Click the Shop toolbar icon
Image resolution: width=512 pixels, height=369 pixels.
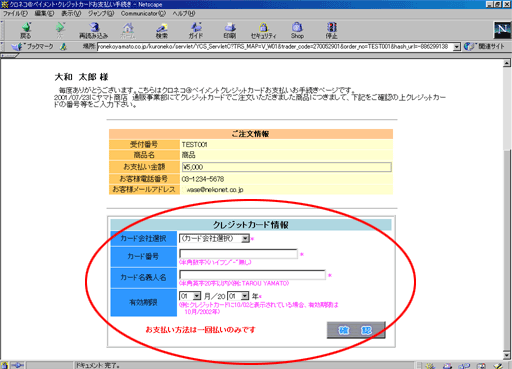[x=297, y=30]
